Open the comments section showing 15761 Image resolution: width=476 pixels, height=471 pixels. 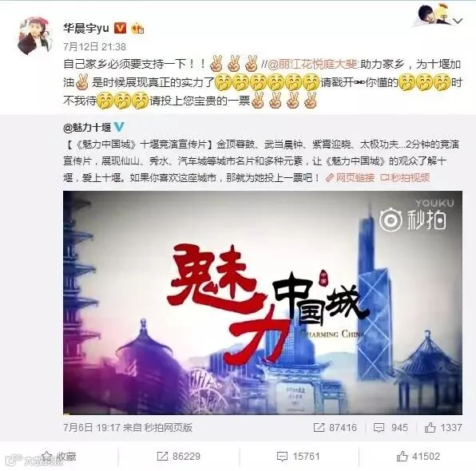tap(299, 456)
